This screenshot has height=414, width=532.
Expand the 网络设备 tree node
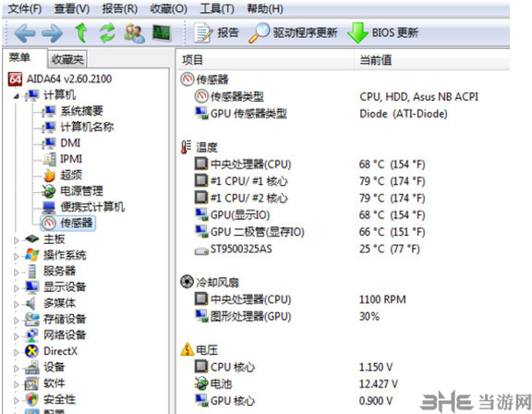pos(16,336)
